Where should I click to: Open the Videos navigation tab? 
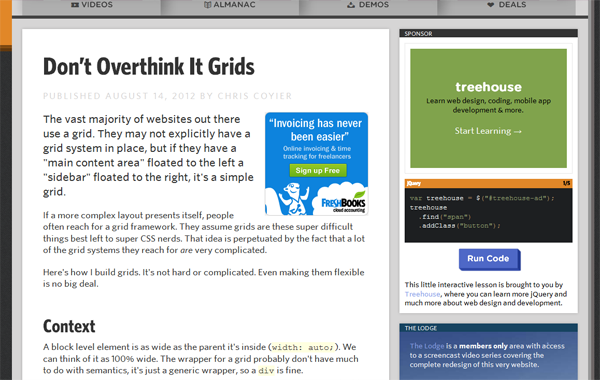[x=92, y=5]
